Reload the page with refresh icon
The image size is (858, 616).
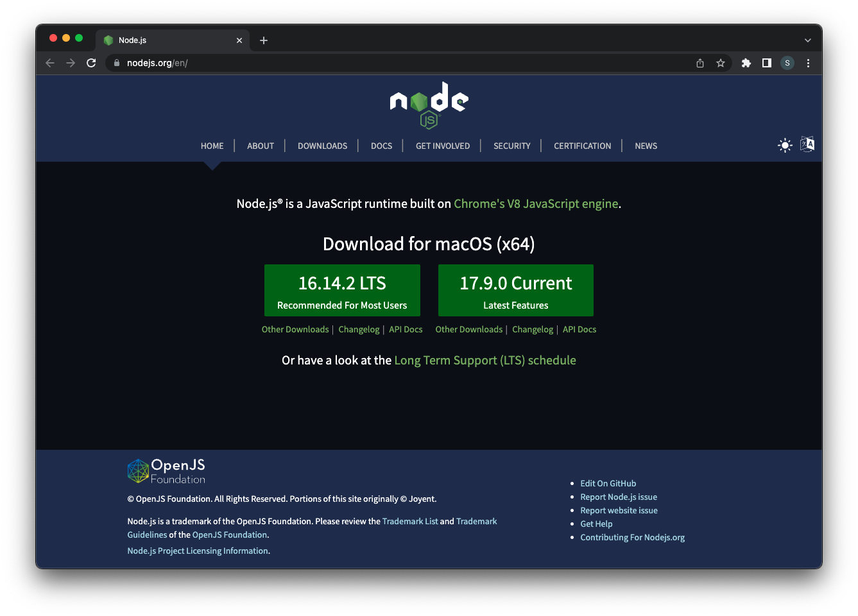pos(91,63)
